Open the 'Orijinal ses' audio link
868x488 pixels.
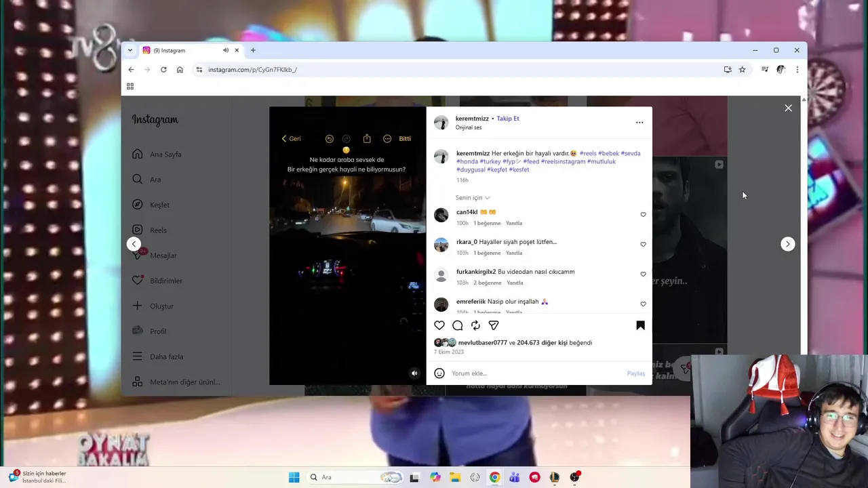[x=469, y=127]
